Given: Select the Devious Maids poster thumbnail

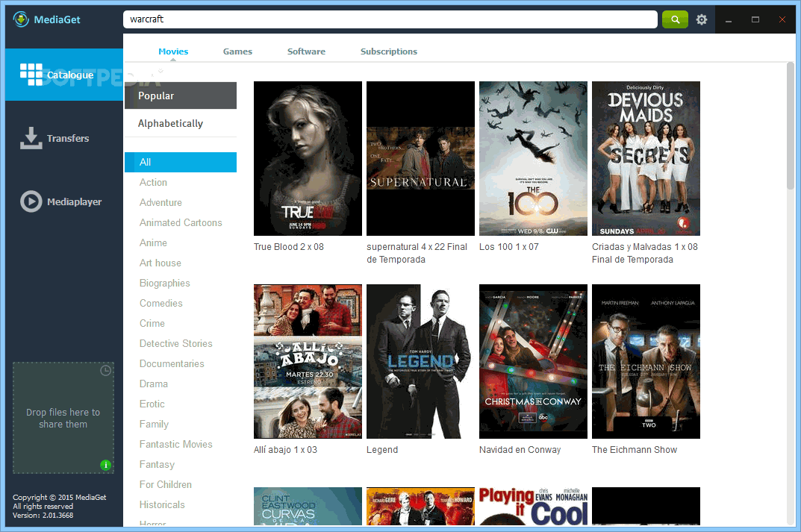Looking at the screenshot, I should 646,158.
